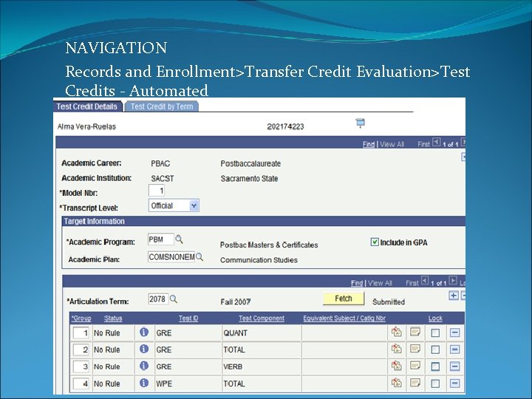Click Group number field in row 4
Viewport: 532px width, 399px height.
pyautogui.click(x=81, y=383)
